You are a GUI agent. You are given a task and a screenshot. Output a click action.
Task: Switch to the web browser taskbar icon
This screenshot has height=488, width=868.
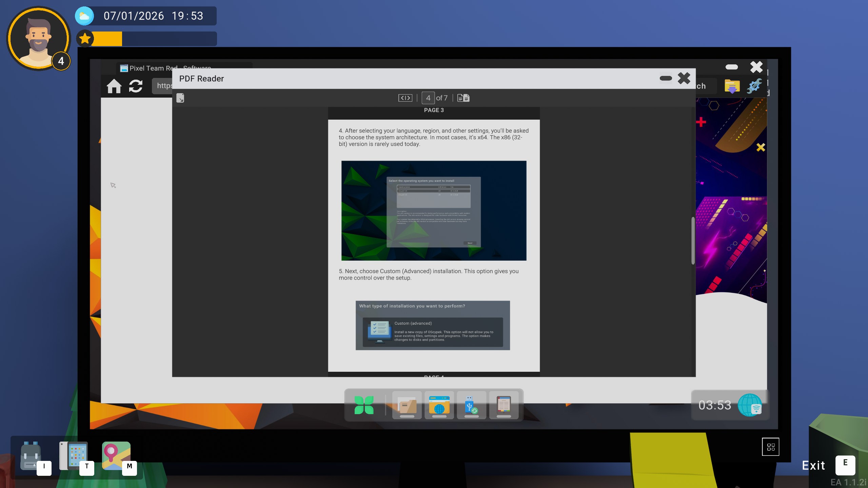point(439,405)
